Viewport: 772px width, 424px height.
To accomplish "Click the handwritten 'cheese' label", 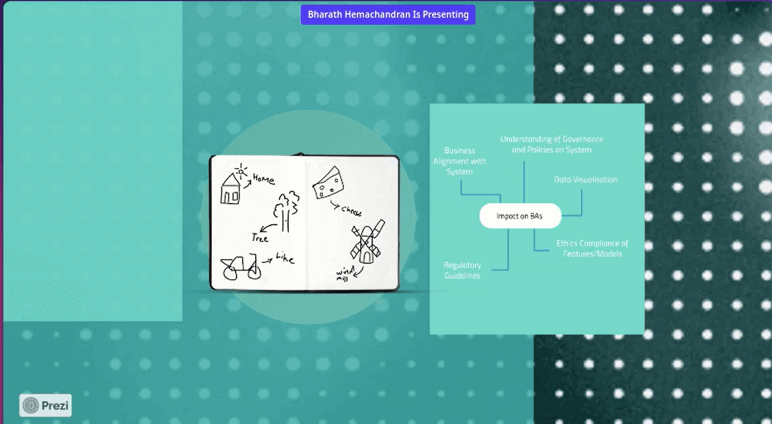I will 352,210.
